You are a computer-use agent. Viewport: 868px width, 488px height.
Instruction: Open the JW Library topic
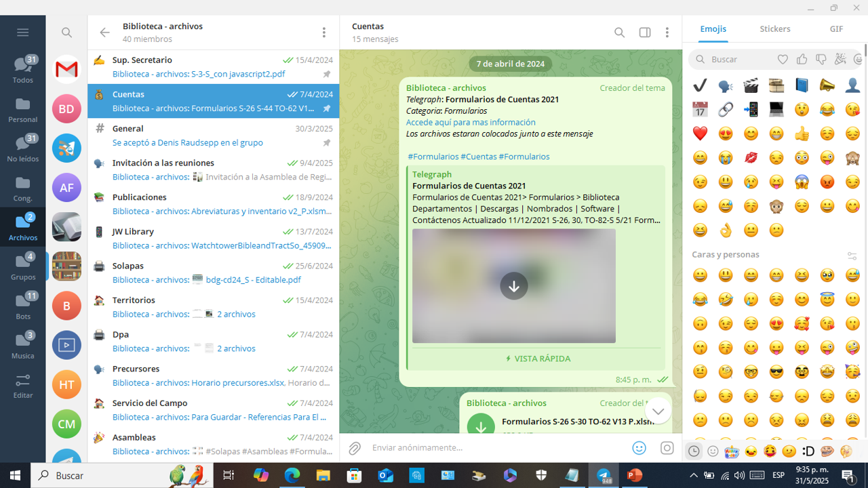pos(214,239)
